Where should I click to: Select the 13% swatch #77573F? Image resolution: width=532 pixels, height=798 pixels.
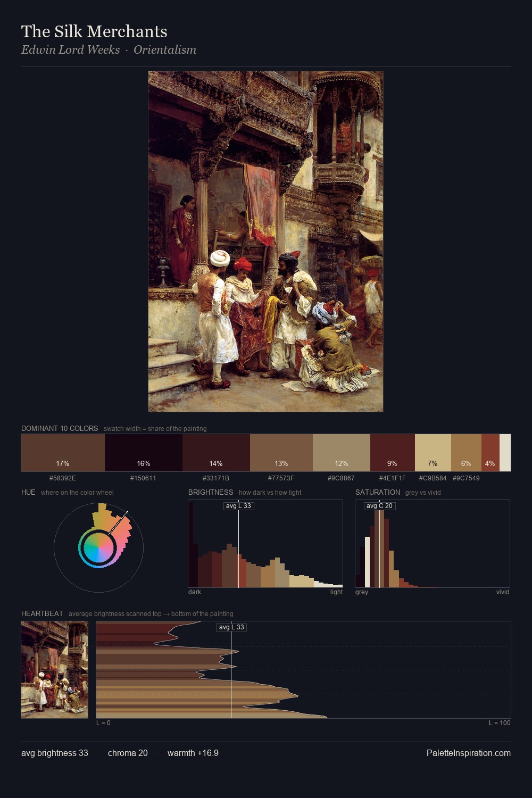coord(281,453)
